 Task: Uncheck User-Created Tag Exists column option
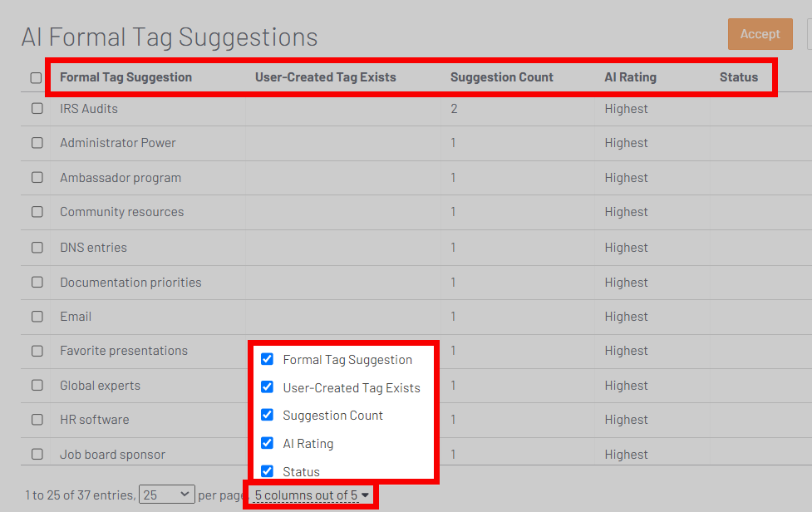[x=267, y=387]
